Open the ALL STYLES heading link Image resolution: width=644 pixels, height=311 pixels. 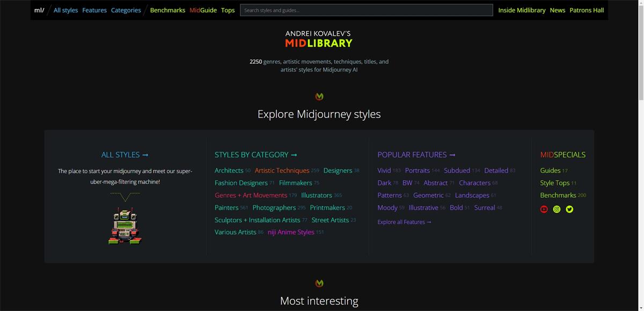[125, 154]
